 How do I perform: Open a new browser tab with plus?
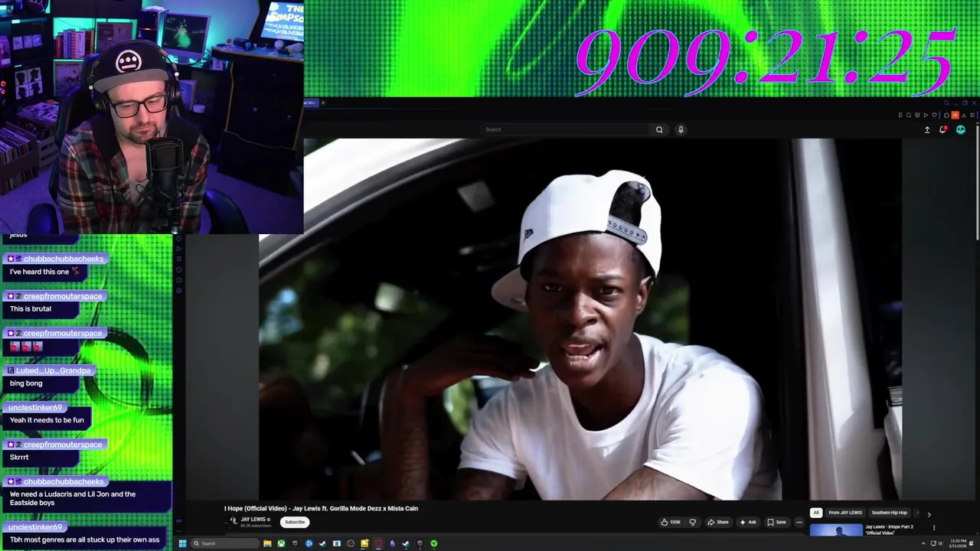(x=323, y=103)
